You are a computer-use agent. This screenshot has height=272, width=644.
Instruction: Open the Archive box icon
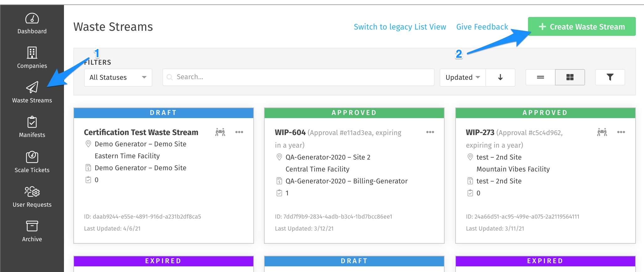(x=32, y=226)
